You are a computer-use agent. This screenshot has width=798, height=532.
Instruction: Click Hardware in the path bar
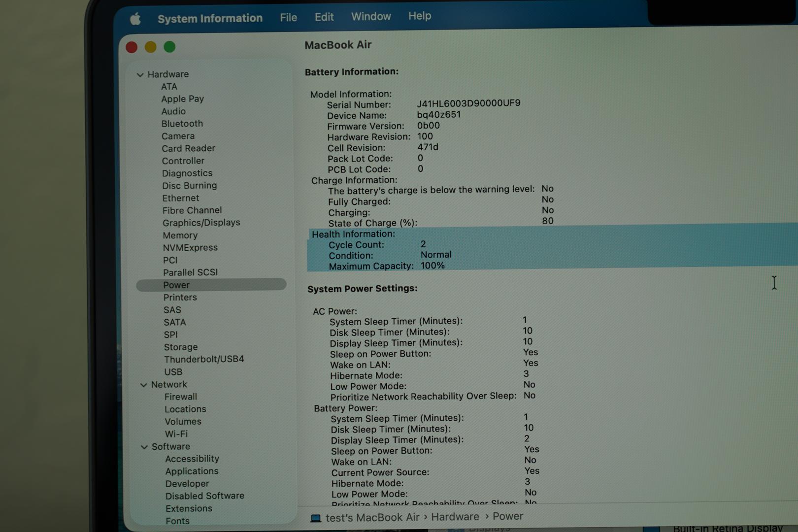455,517
